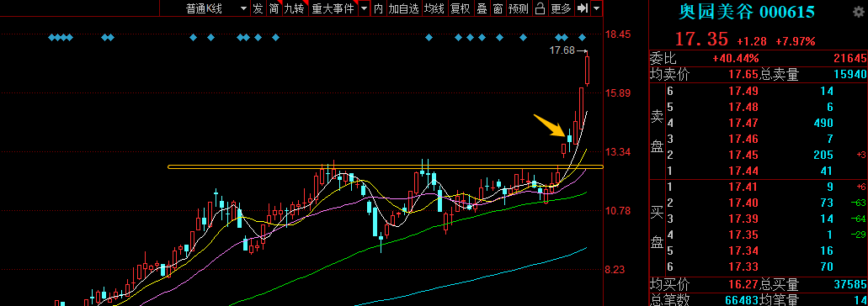This screenshot has height=306, width=868.
Task: Click the 17.68 high price label
Action: pos(562,50)
